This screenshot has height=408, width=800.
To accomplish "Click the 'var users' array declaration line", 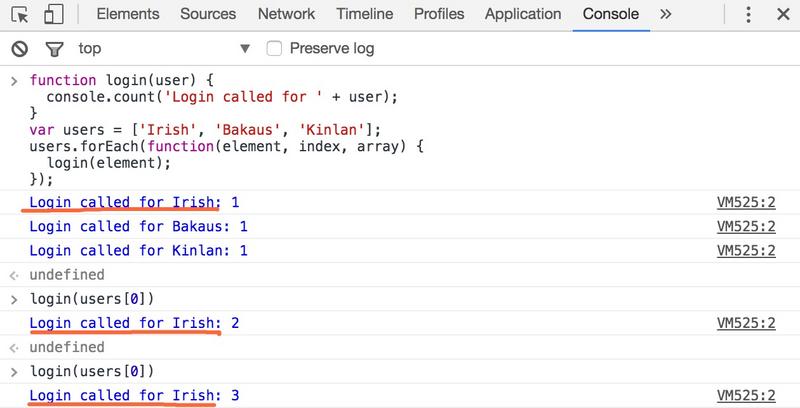I will tap(205, 130).
